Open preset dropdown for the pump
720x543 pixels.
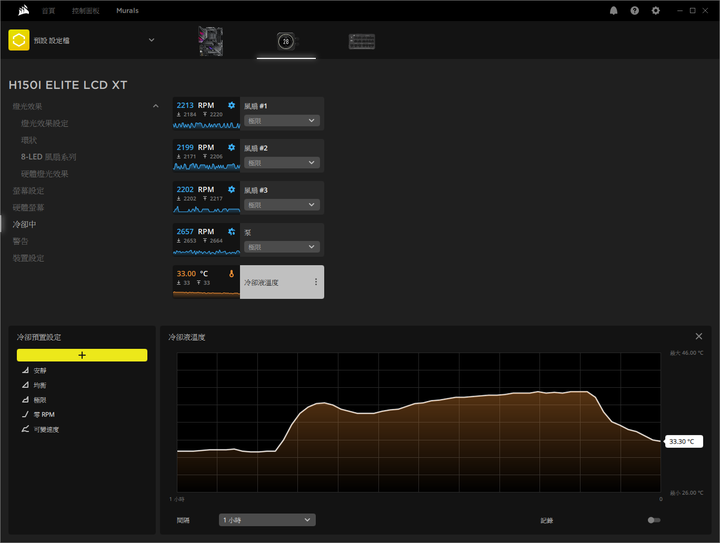coord(282,247)
